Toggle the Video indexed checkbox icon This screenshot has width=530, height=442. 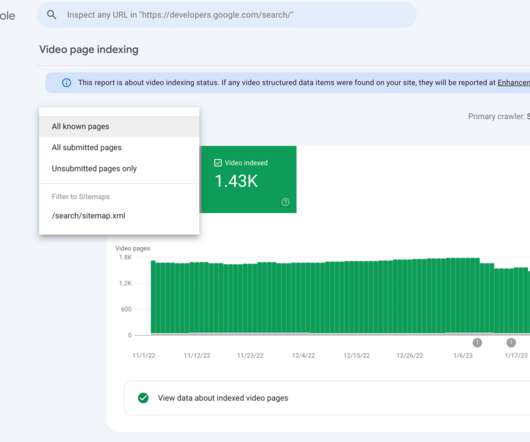tap(218, 163)
